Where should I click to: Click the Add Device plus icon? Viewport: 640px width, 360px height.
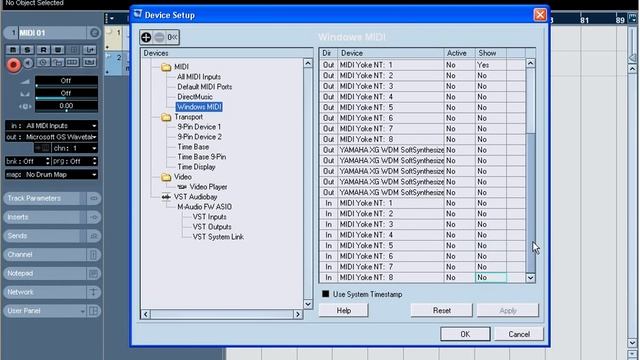pos(146,37)
